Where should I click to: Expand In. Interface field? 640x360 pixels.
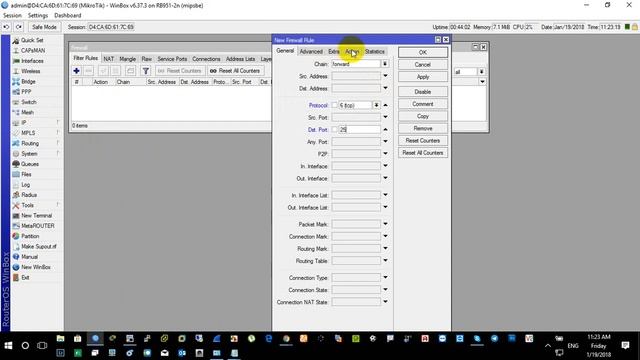click(385, 166)
